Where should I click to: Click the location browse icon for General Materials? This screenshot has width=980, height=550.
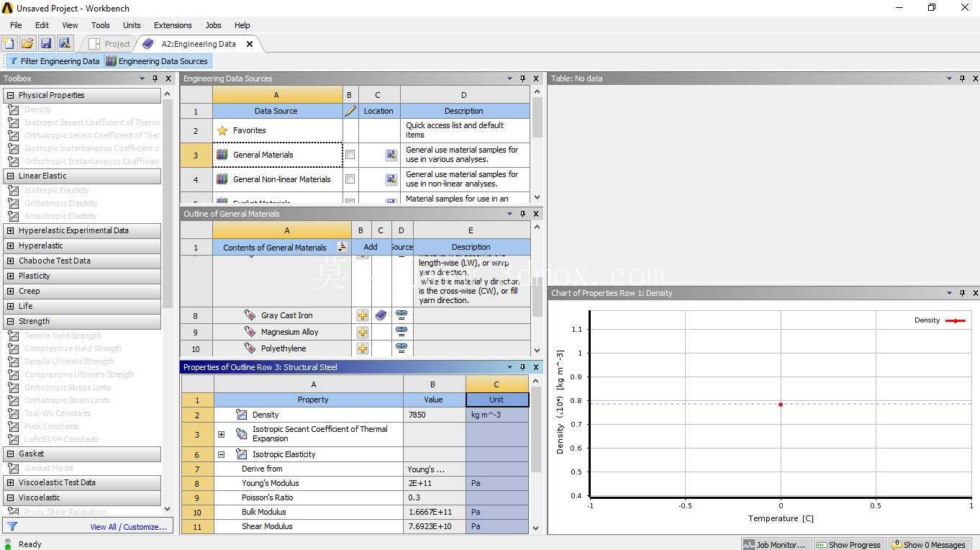(x=391, y=155)
